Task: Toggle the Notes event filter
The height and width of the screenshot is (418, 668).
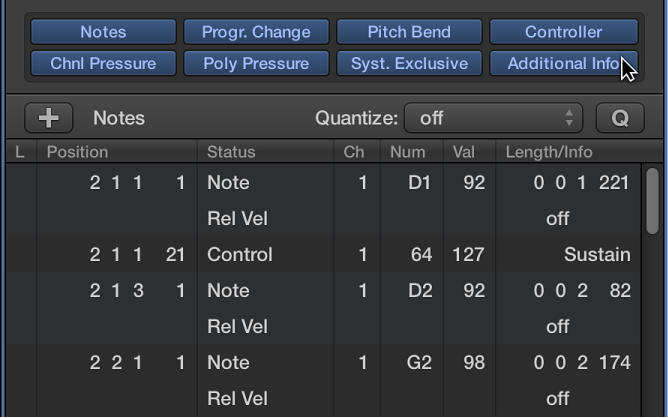Action: pyautogui.click(x=103, y=32)
